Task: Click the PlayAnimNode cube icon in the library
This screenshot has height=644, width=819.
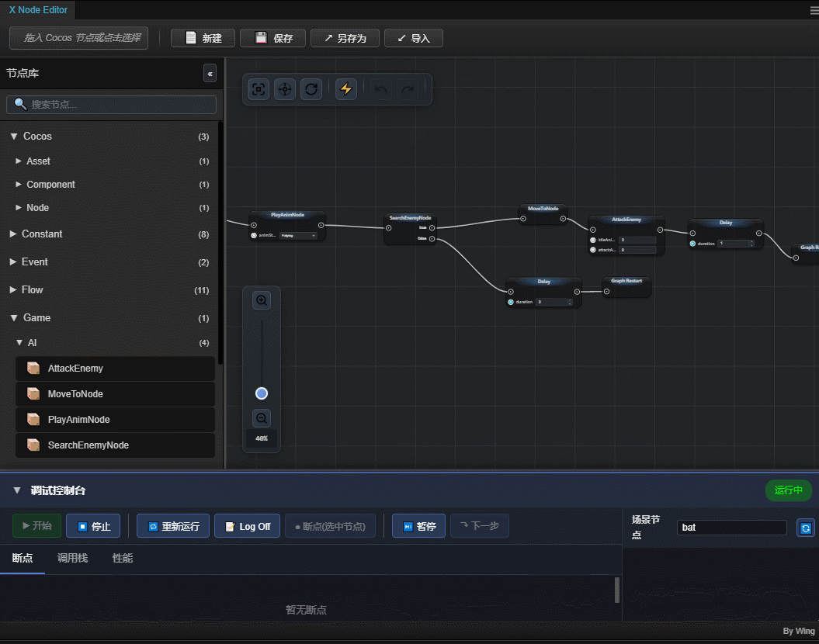Action: 33,420
